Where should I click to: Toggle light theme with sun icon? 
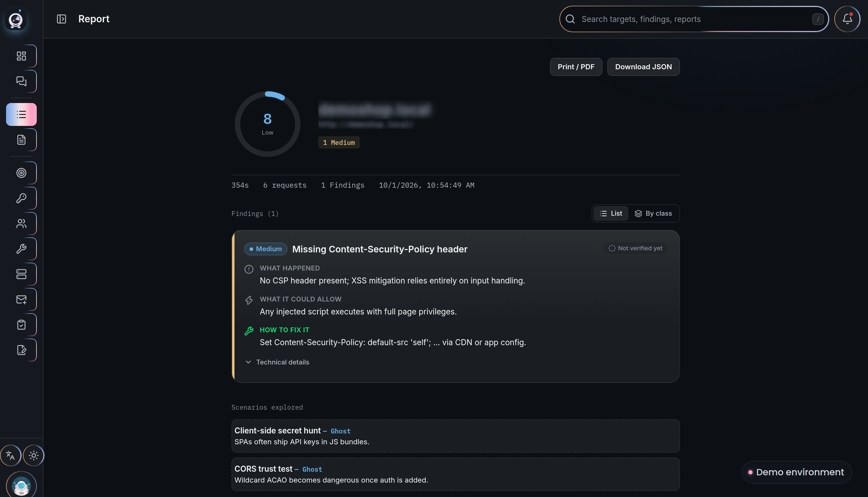[x=33, y=455]
